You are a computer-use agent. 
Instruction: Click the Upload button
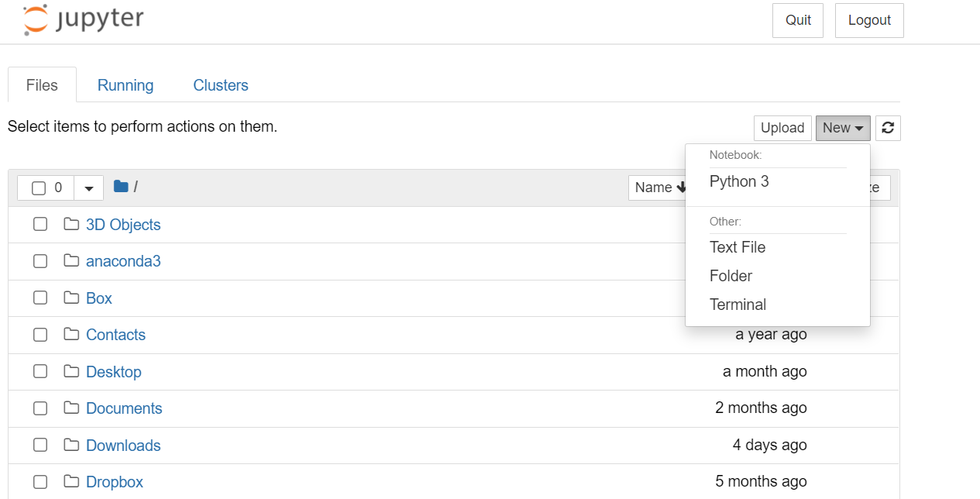(x=782, y=127)
